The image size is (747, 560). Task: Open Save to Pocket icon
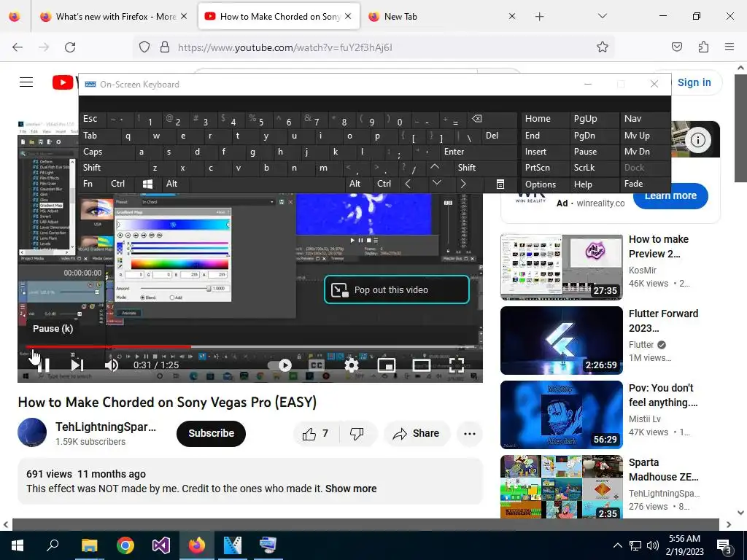tap(676, 47)
